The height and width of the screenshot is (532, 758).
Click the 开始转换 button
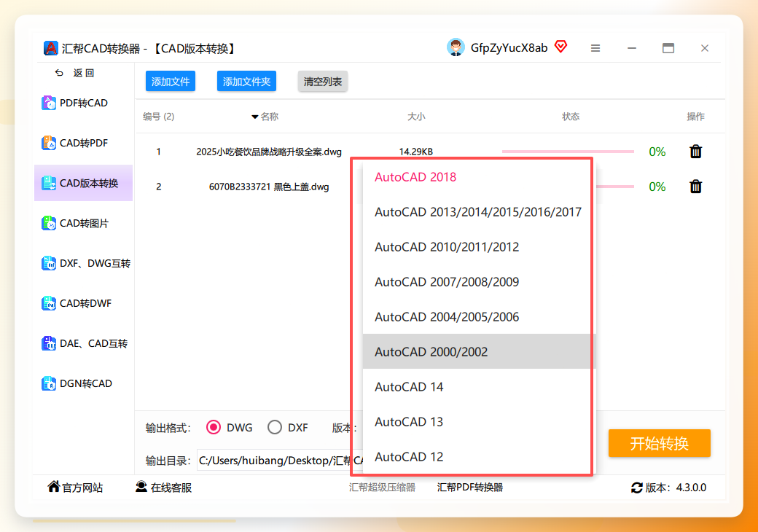pos(660,443)
